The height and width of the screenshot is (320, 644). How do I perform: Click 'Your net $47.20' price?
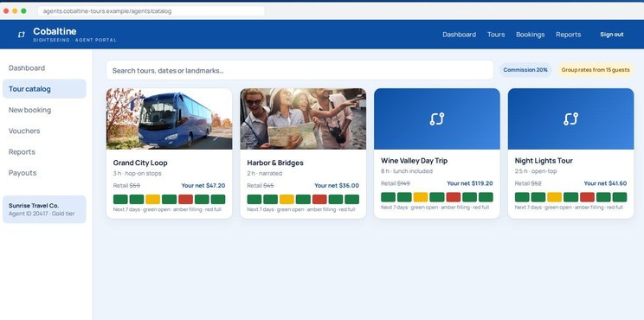[x=203, y=185]
